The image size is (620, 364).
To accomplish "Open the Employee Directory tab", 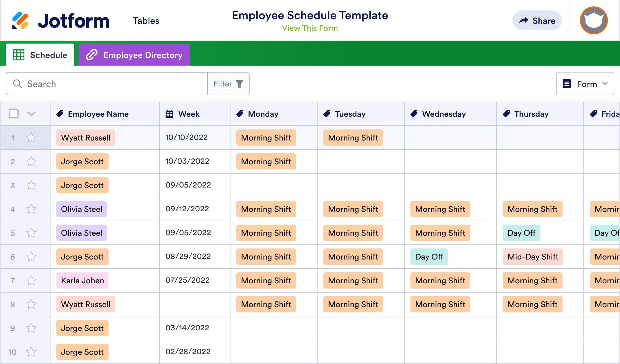I will [x=134, y=55].
